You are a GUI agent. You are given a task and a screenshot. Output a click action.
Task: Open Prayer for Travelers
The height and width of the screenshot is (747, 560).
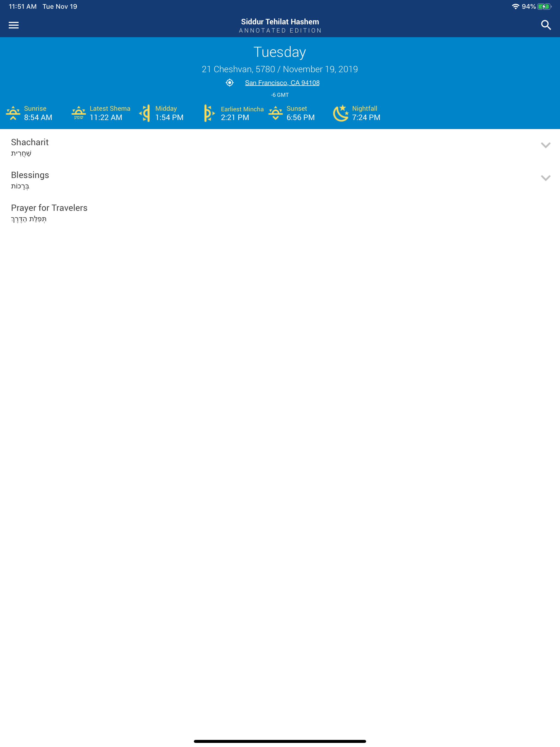[49, 208]
